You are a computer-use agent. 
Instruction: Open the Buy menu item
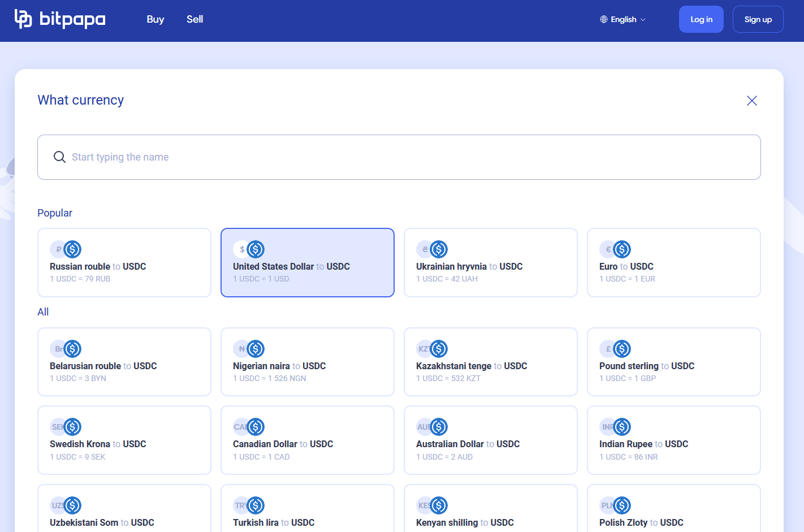click(x=155, y=19)
